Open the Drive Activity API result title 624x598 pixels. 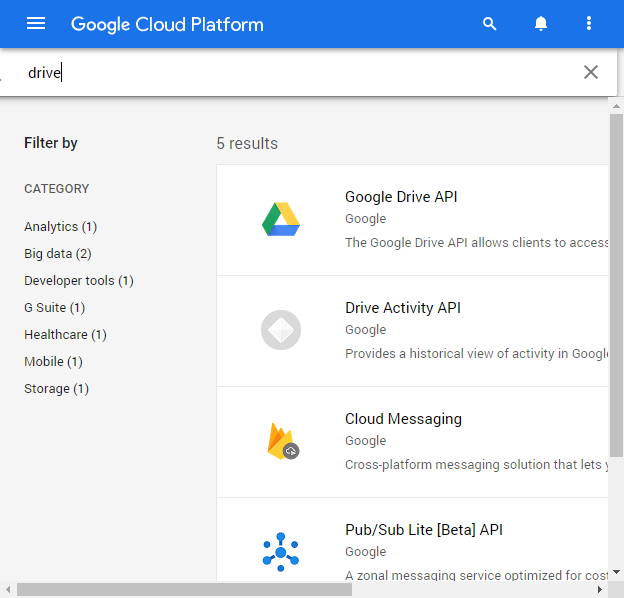(403, 308)
